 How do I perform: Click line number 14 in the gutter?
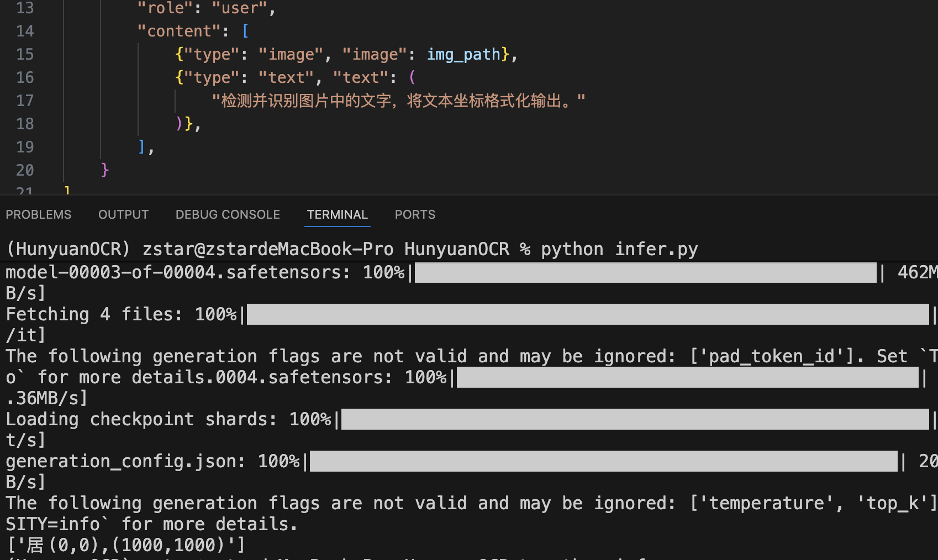(25, 31)
